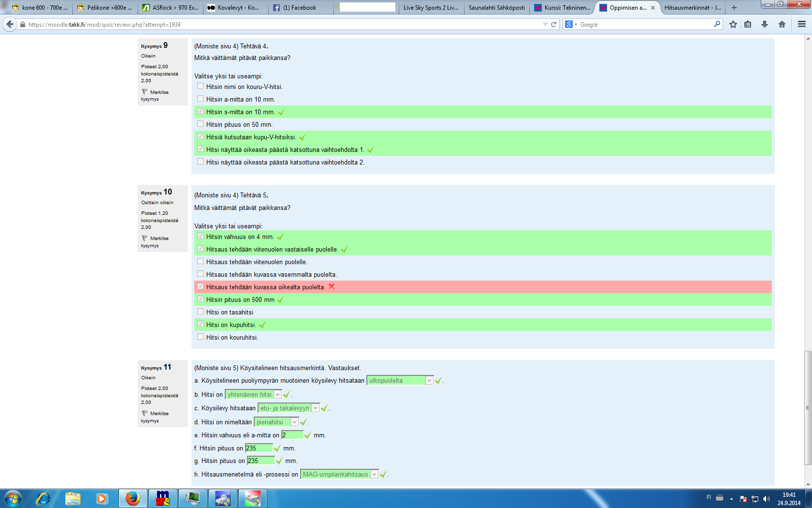Go to the browser home page icon
This screenshot has width=812, height=508.
coord(782,24)
